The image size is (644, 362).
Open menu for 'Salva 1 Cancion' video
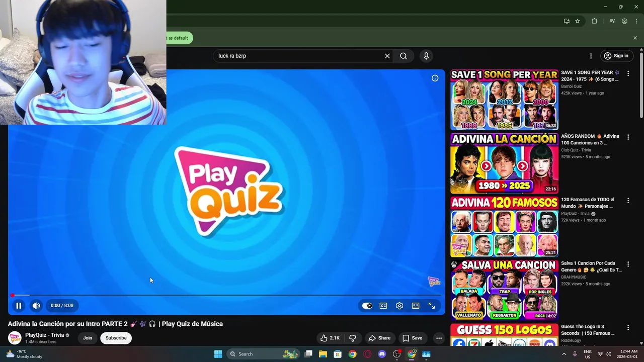pos(628,264)
